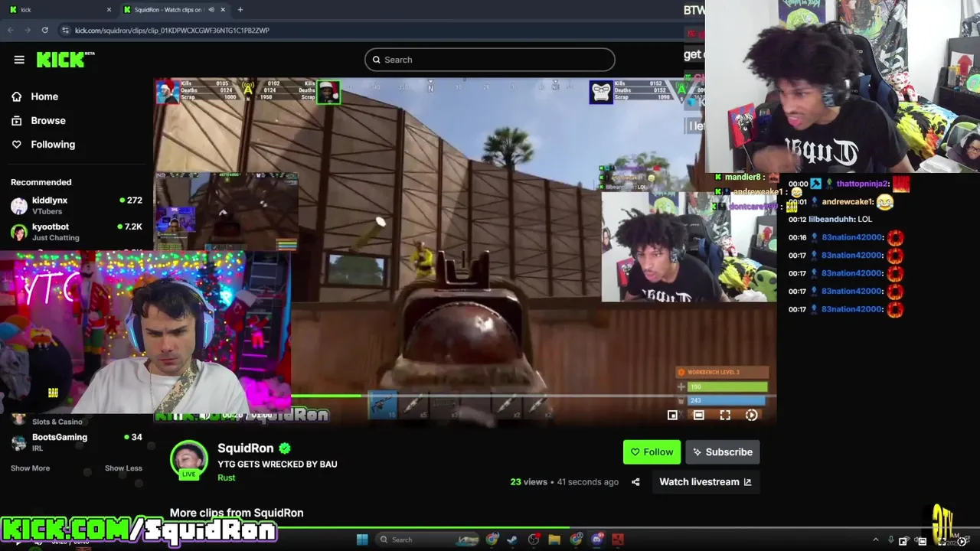Click the clip player settings/quality icon
Image resolution: width=980 pixels, height=551 pixels.
(751, 415)
